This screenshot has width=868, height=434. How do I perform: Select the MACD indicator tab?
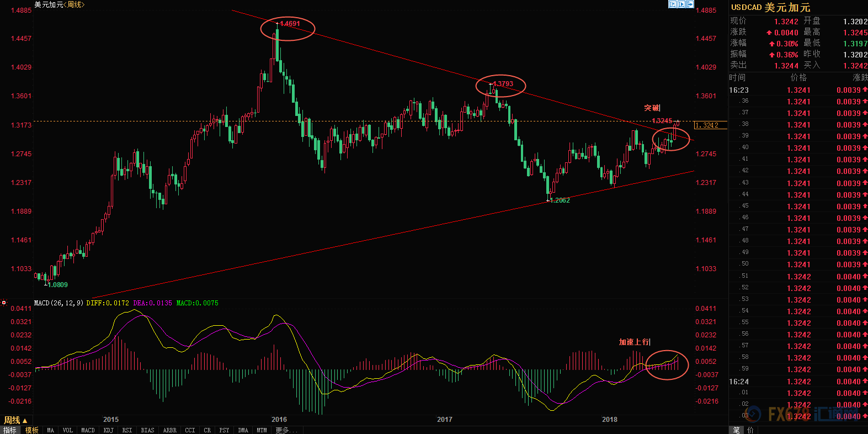tap(88, 430)
